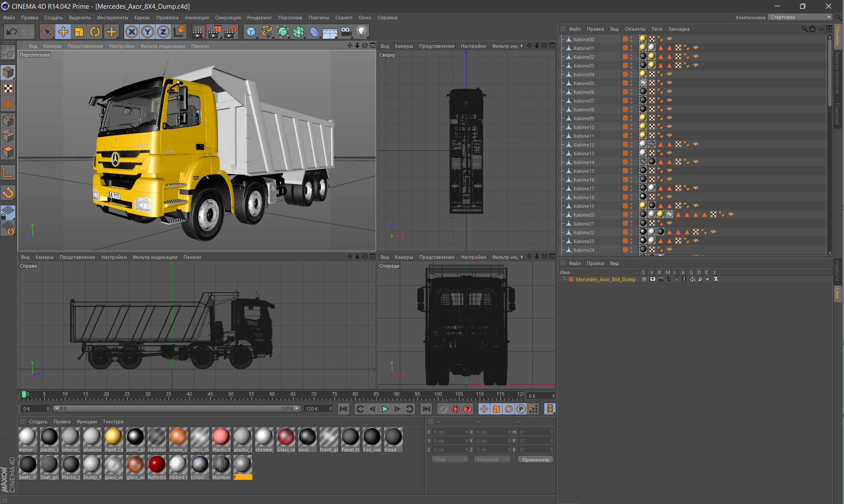Screen dimensions: 844x504
Task: Open Render Settings clapperboard with gear
Action: (231, 32)
